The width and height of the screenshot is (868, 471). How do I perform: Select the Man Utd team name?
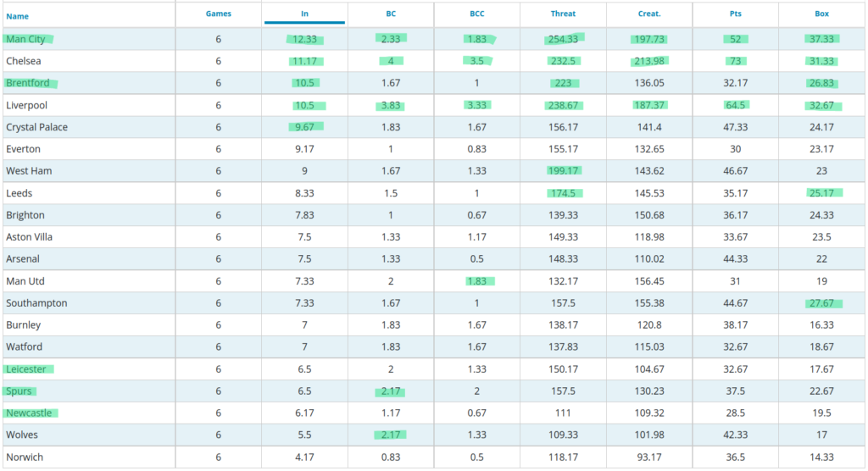tap(25, 281)
